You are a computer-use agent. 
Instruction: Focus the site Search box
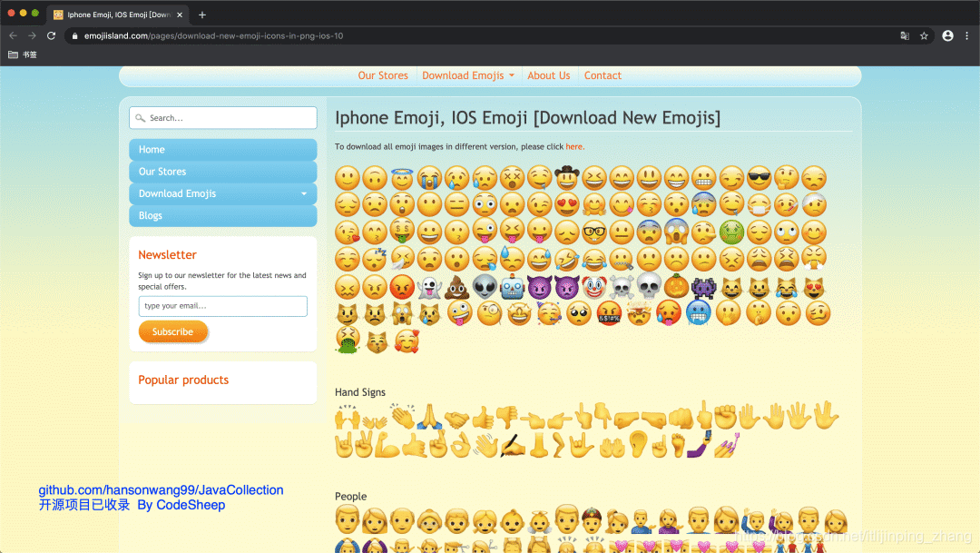click(x=222, y=118)
